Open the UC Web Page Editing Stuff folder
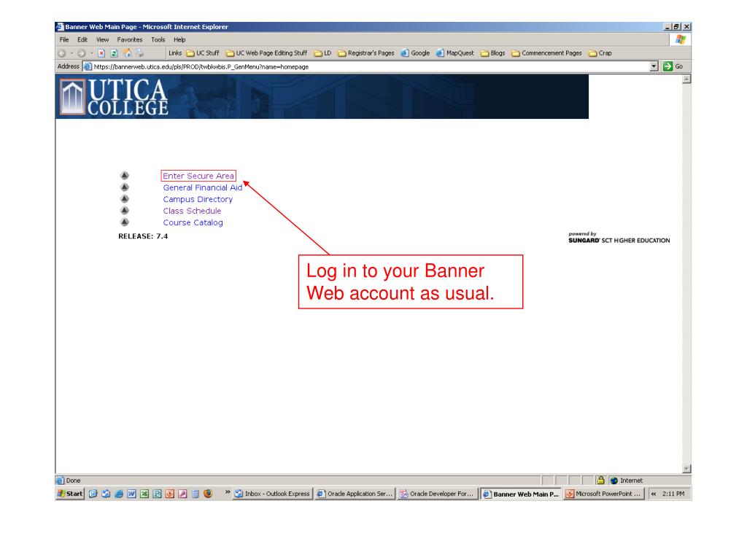The image size is (747, 560). 267,53
